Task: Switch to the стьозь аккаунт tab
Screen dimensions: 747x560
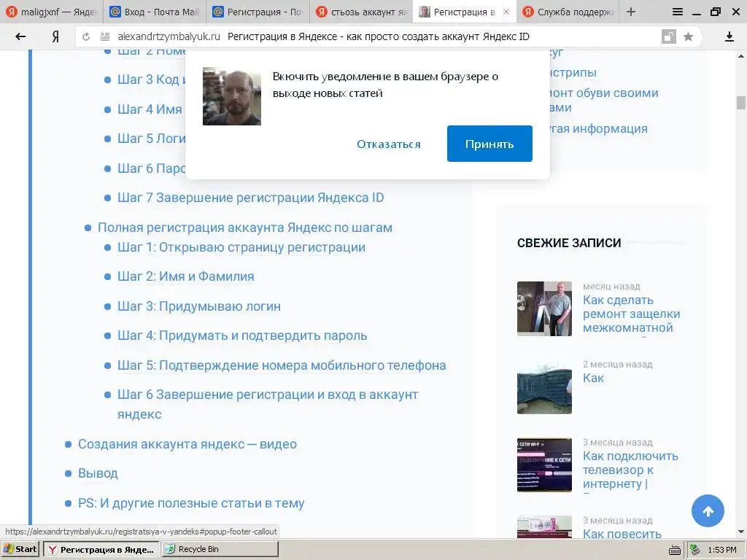Action: (361, 12)
